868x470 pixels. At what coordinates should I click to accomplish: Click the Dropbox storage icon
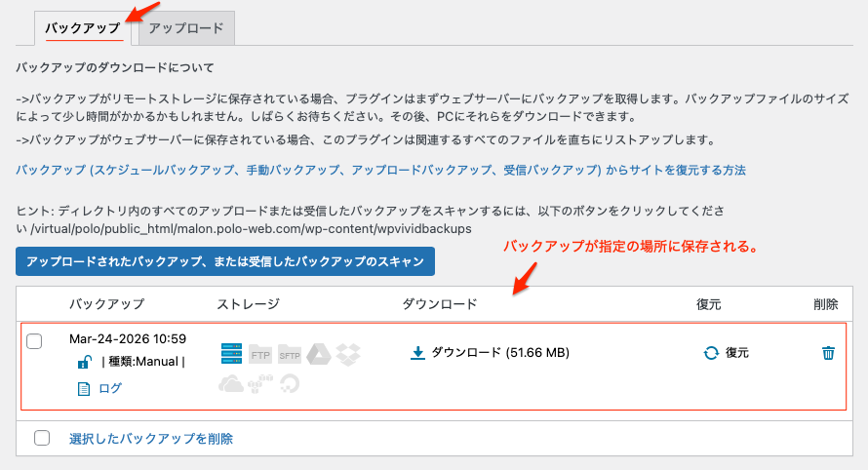click(348, 353)
